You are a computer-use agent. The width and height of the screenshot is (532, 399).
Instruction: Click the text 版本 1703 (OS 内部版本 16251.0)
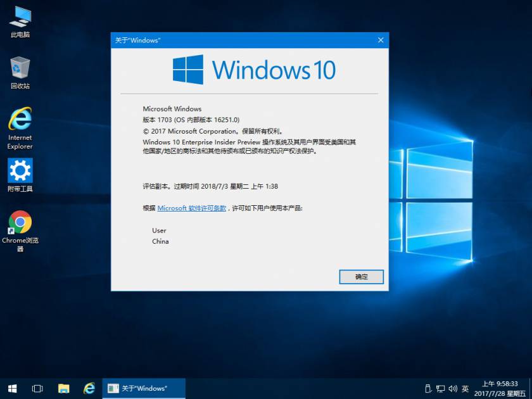coord(191,120)
